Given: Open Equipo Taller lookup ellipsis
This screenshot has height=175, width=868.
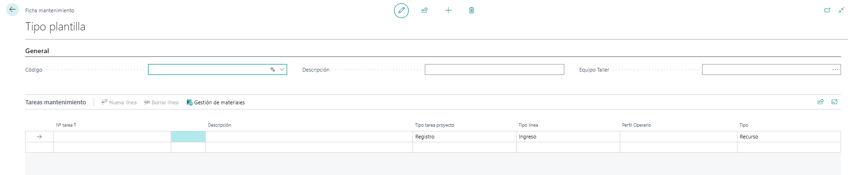Looking at the screenshot, I should coord(835,70).
